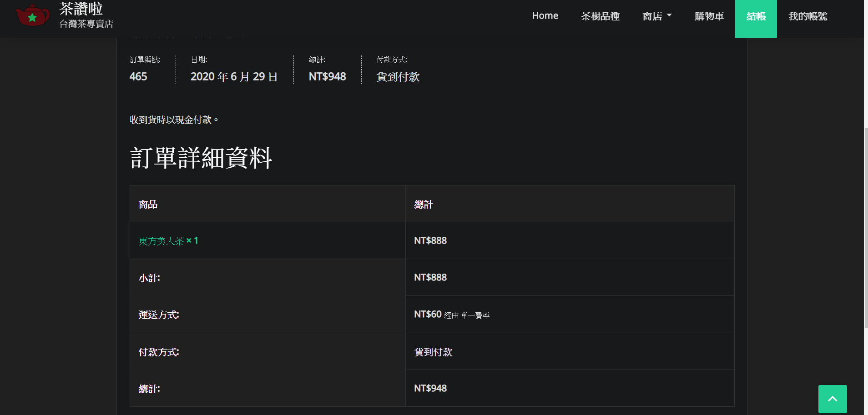
Task: Navigate to 購物車 in the navbar
Action: tap(709, 16)
